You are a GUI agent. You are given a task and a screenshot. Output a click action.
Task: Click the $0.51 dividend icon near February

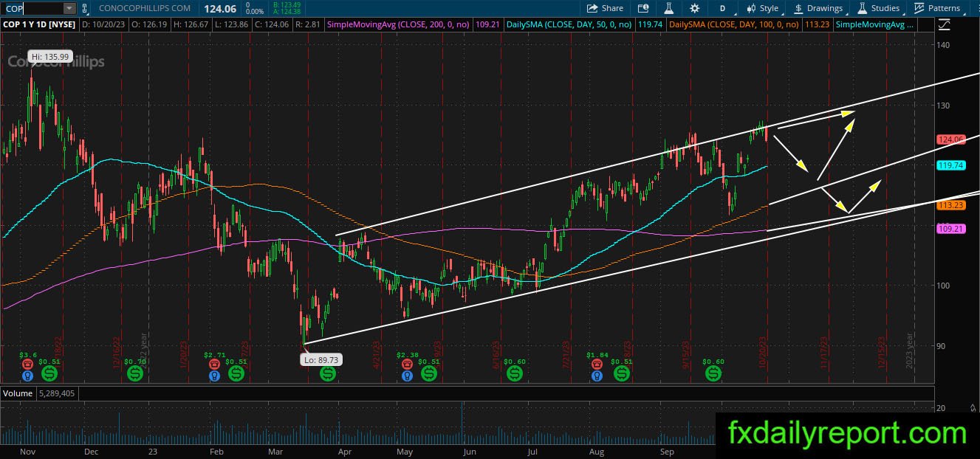pyautogui.click(x=236, y=374)
